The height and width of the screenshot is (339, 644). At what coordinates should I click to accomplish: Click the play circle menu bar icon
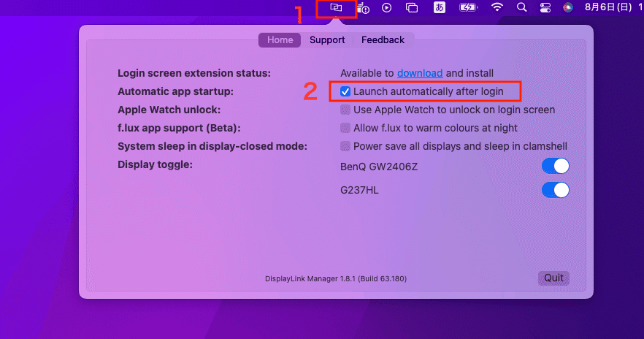click(386, 7)
